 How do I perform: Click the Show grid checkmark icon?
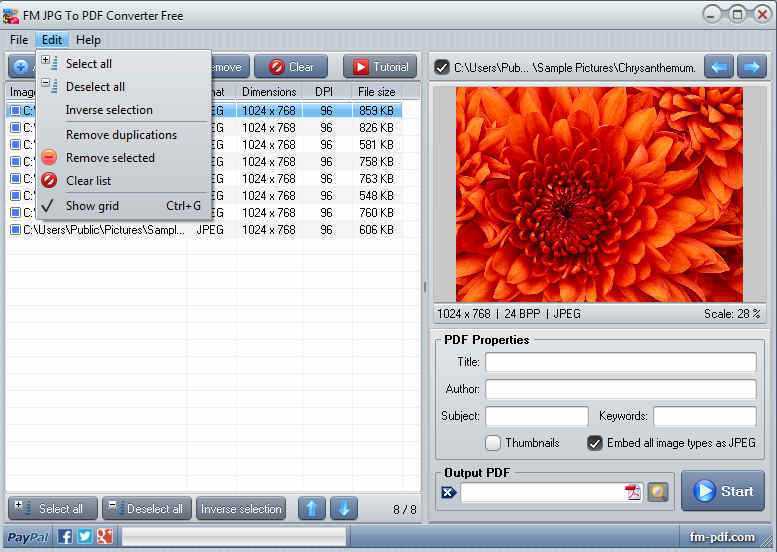click(x=47, y=206)
